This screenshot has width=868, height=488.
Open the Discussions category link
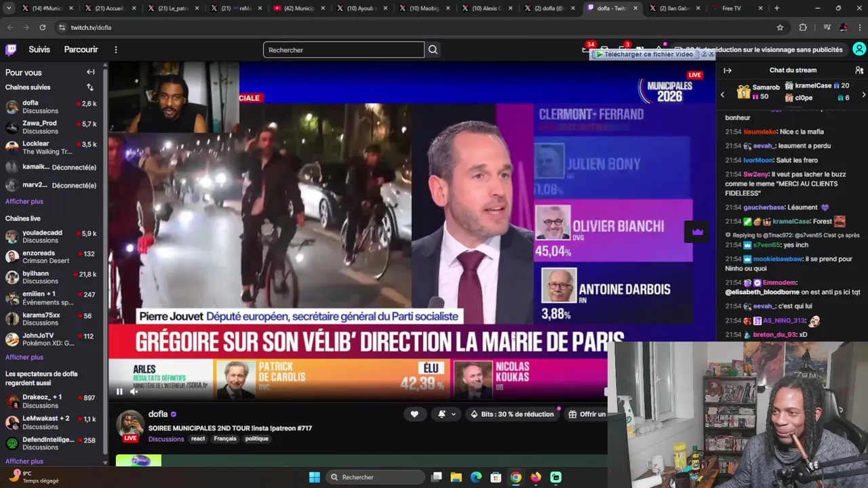click(x=166, y=439)
